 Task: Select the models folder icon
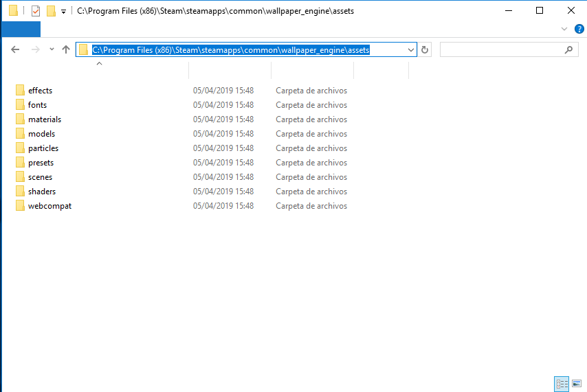(x=20, y=134)
